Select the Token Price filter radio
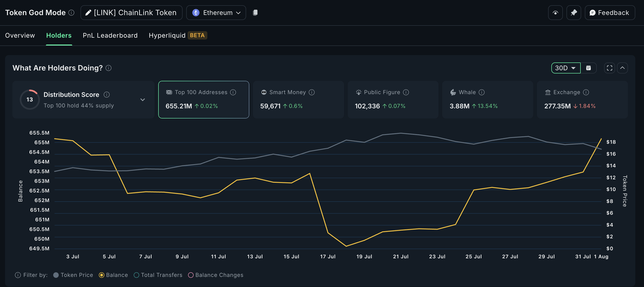The width and height of the screenshot is (644, 287). 56,275
